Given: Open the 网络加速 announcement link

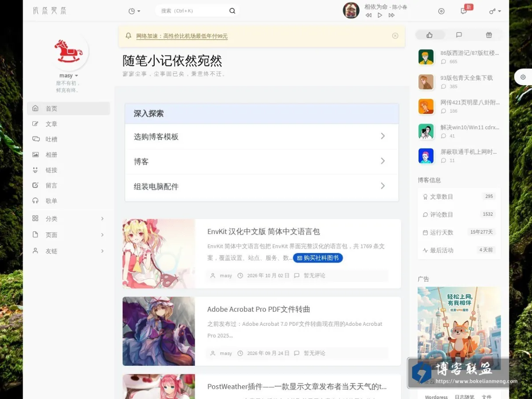Looking at the screenshot, I should tap(182, 36).
